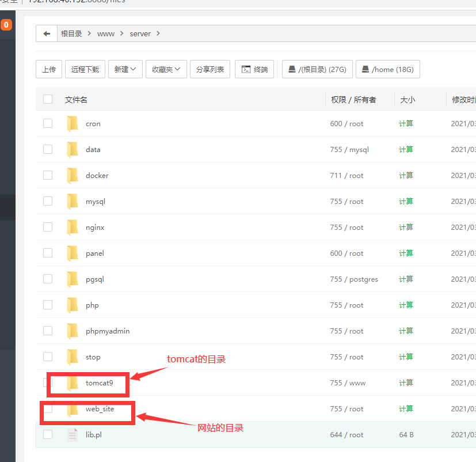Expand the 新建 (New) dropdown
476x462 pixels.
click(x=125, y=69)
